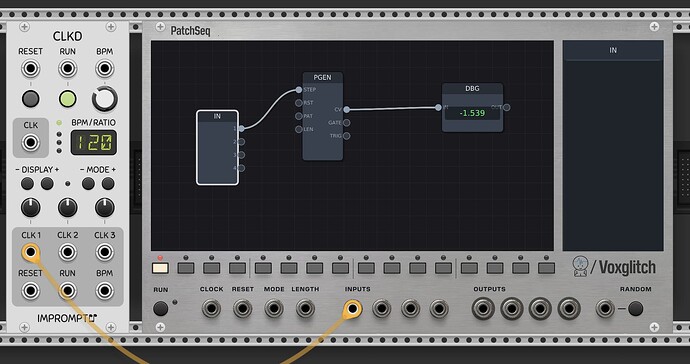Click the PGEN LEN input port

tap(299, 129)
